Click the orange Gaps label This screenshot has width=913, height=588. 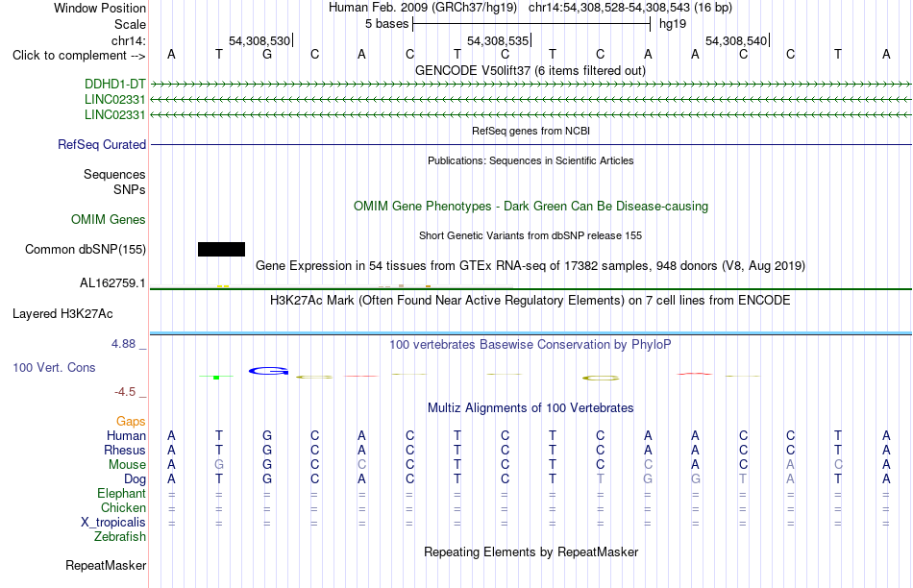[x=131, y=422]
